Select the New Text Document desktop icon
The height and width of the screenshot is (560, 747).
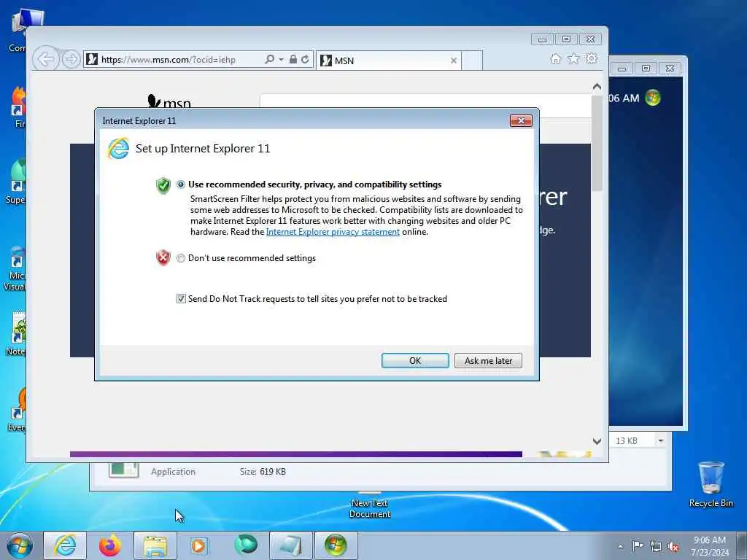[x=370, y=506]
